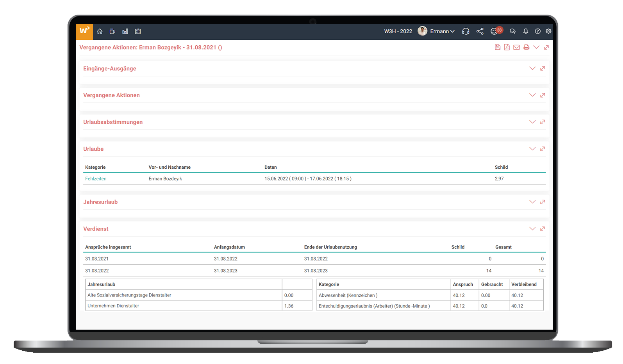Click the orange W3 logo
Screen dimensions: 623x364
click(x=84, y=31)
